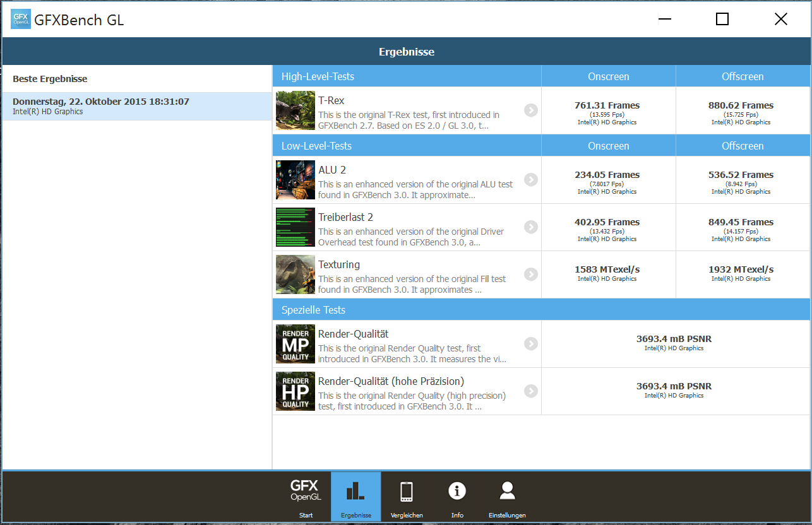The image size is (812, 525).
Task: Expand Treiberlast 2 details arrow
Action: coord(531,227)
